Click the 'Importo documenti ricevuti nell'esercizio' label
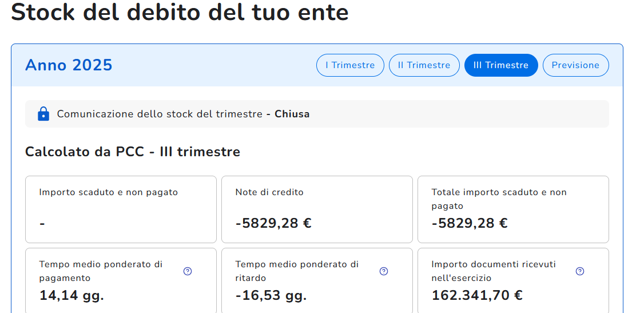The height and width of the screenshot is (313, 644). point(494,271)
